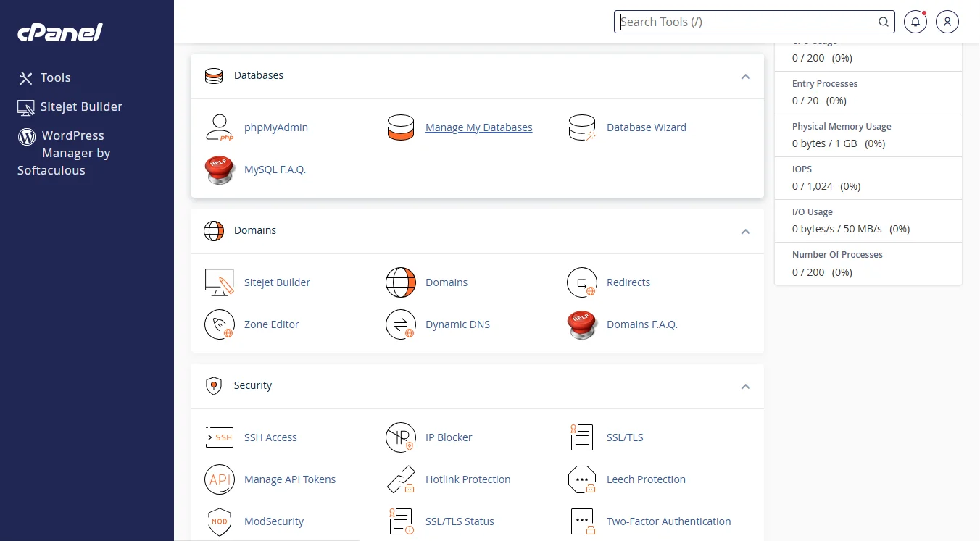Click the Entry Processes statistic label
Viewport: 980px width, 541px height.
(825, 84)
